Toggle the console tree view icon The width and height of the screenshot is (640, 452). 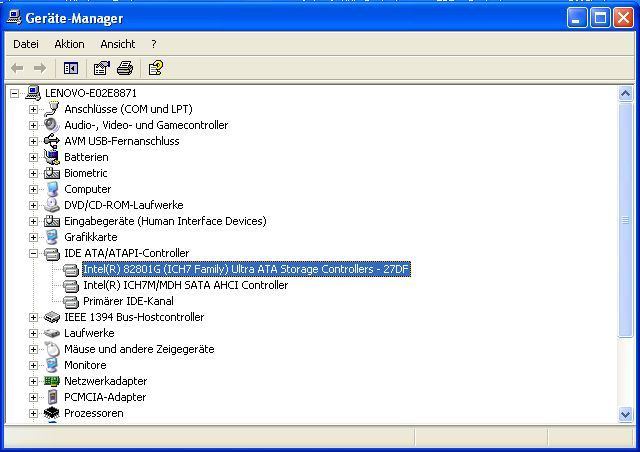(x=71, y=68)
